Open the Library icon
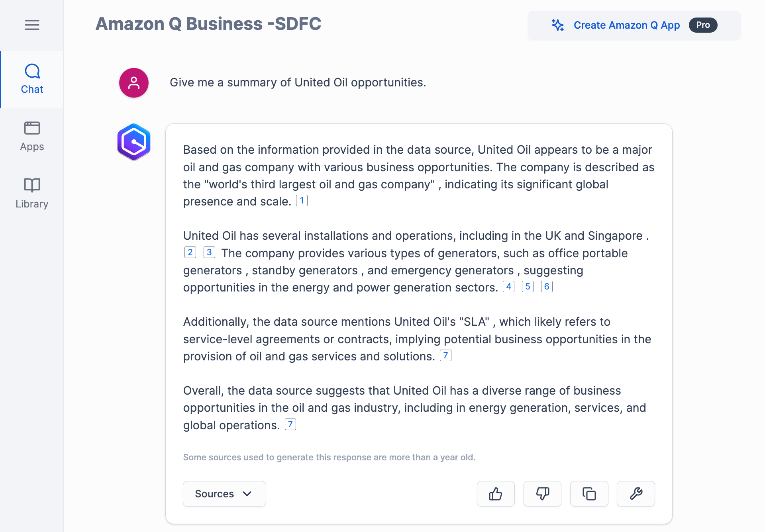 [32, 185]
